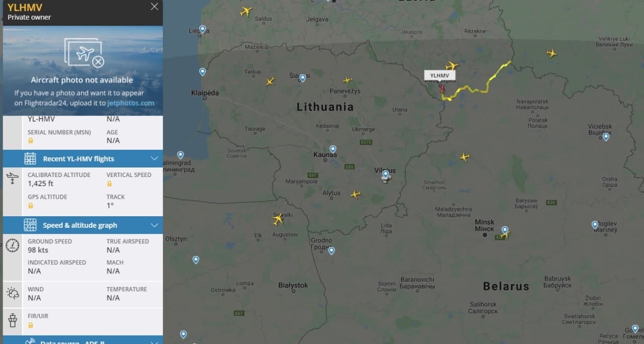Click the YLHMV callsign label on map
Screen dimensions: 644x344
pos(439,75)
